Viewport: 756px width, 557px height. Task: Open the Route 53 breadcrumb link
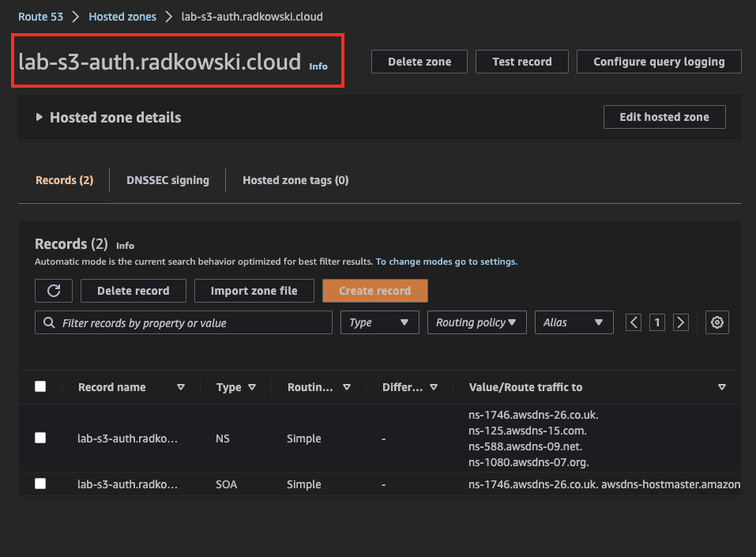(40, 17)
